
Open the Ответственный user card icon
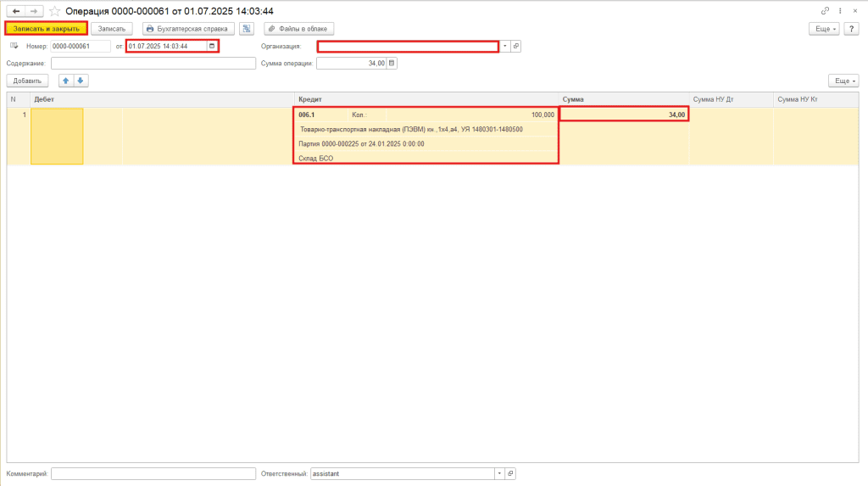click(510, 473)
